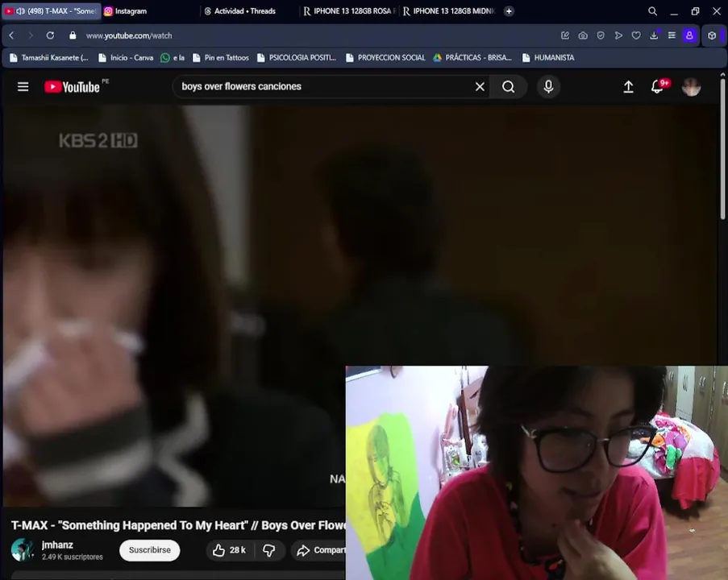This screenshot has height=580, width=728.
Task: Open the PSICOLOGIA POSITI... bookmark
Action: (x=296, y=57)
